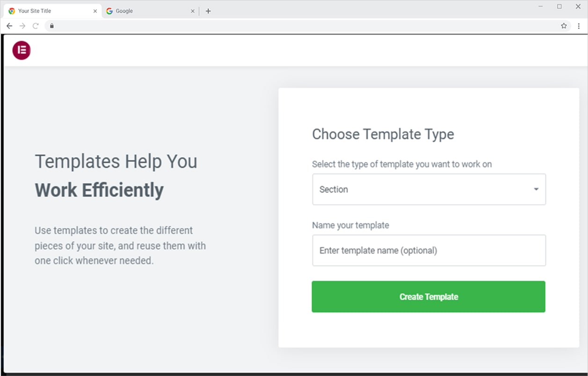Close the Chrome window
Image resolution: width=588 pixels, height=376 pixels.
[x=578, y=7]
